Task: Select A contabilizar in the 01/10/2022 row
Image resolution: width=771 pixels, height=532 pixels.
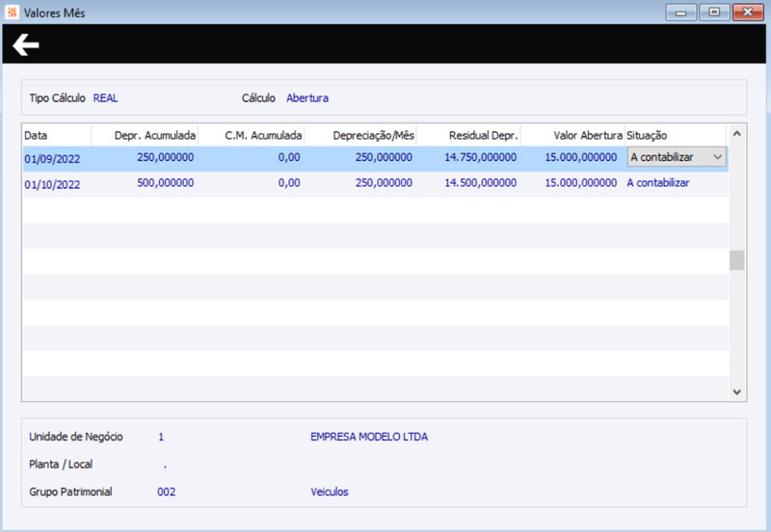Action: (658, 183)
